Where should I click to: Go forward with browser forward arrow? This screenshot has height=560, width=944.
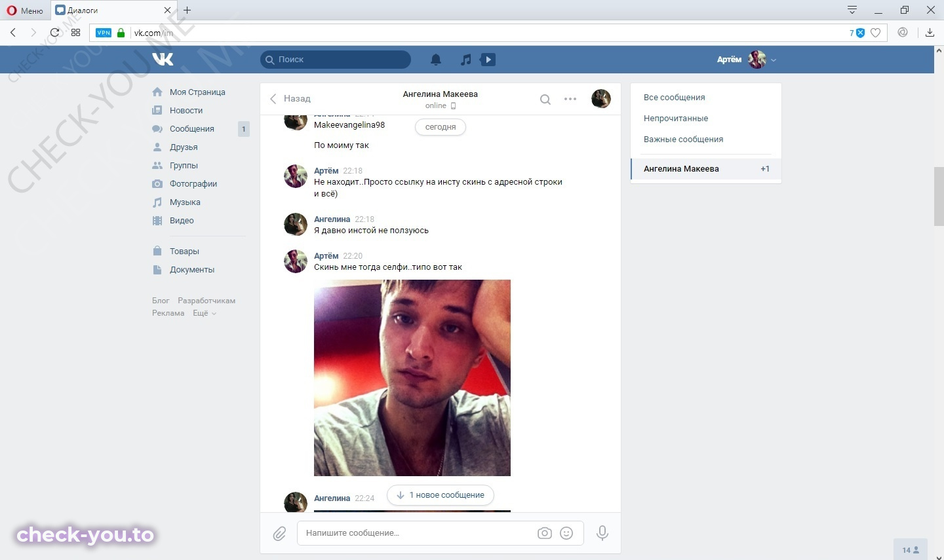(33, 32)
